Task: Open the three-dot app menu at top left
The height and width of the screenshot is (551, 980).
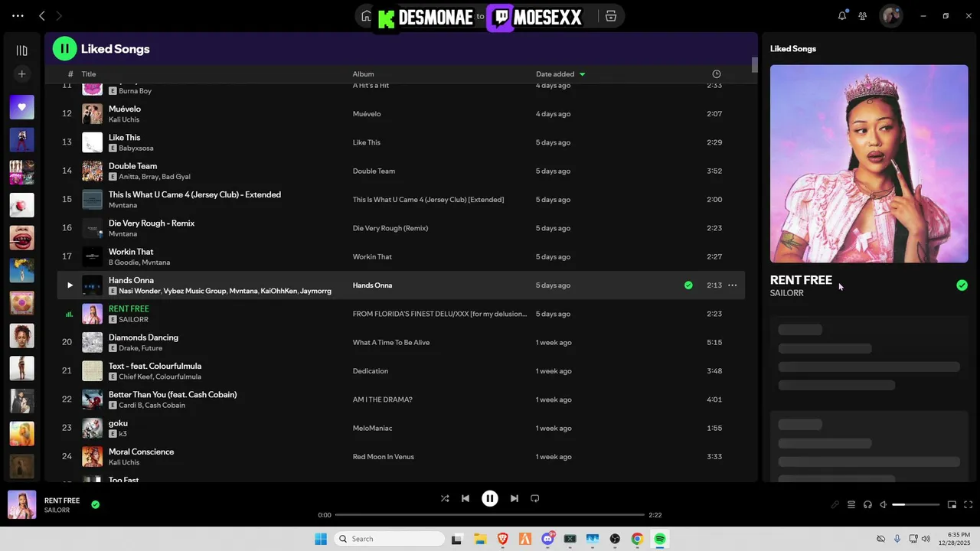Action: tap(18, 15)
